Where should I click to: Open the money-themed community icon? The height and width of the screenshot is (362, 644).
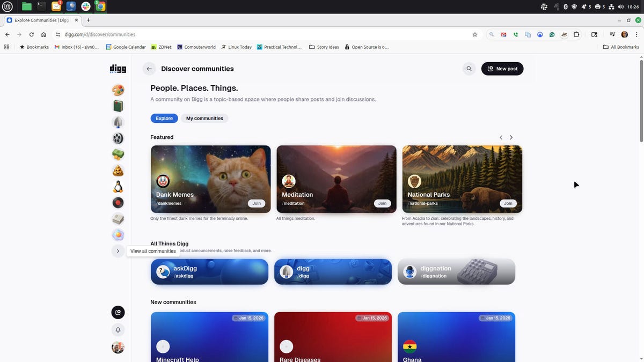pos(118,154)
